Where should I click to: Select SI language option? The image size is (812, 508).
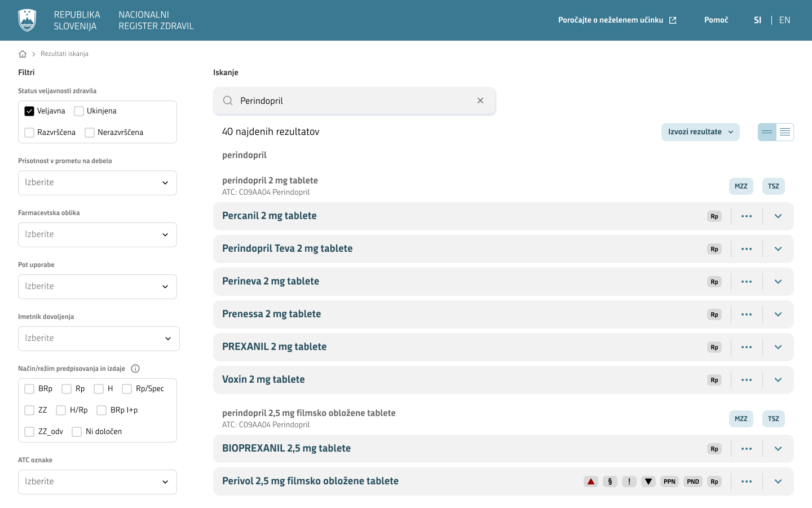pyautogui.click(x=757, y=20)
